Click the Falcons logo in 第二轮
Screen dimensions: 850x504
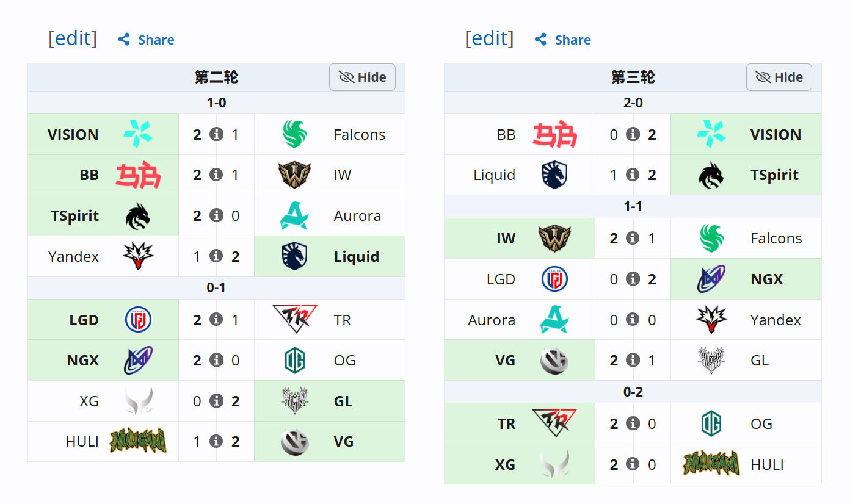tap(295, 134)
